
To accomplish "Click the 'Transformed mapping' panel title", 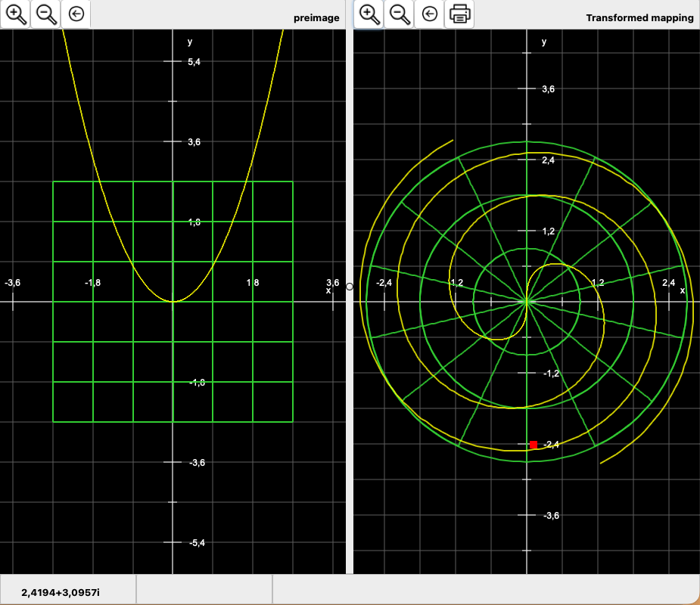I will [639, 17].
